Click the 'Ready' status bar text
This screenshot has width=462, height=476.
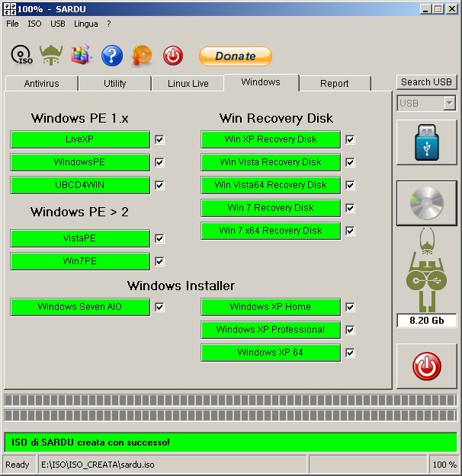tap(18, 465)
